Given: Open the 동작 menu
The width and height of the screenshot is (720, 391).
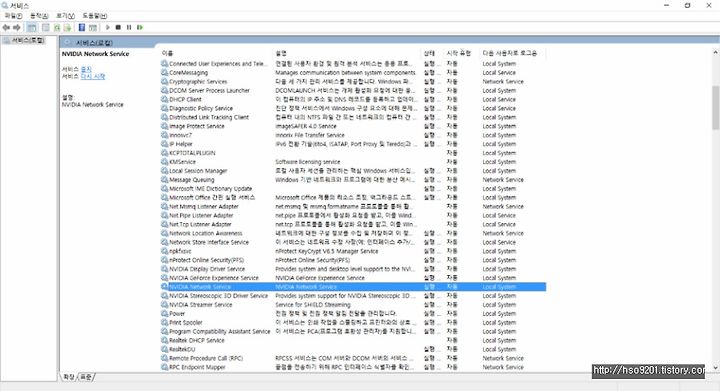Looking at the screenshot, I should point(39,16).
